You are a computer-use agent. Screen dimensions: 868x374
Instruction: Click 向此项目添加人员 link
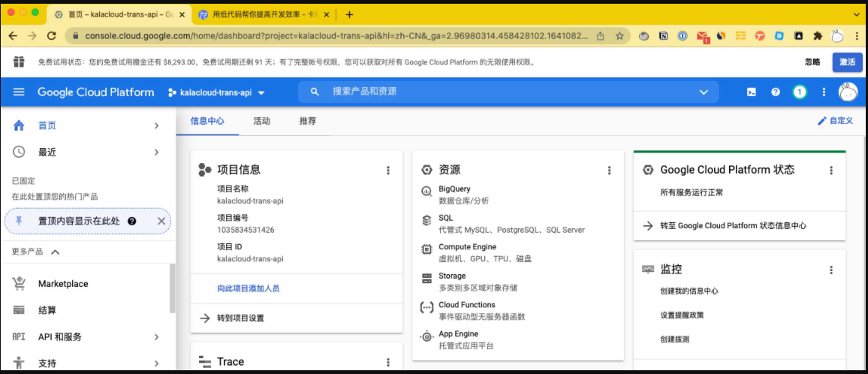click(x=248, y=288)
